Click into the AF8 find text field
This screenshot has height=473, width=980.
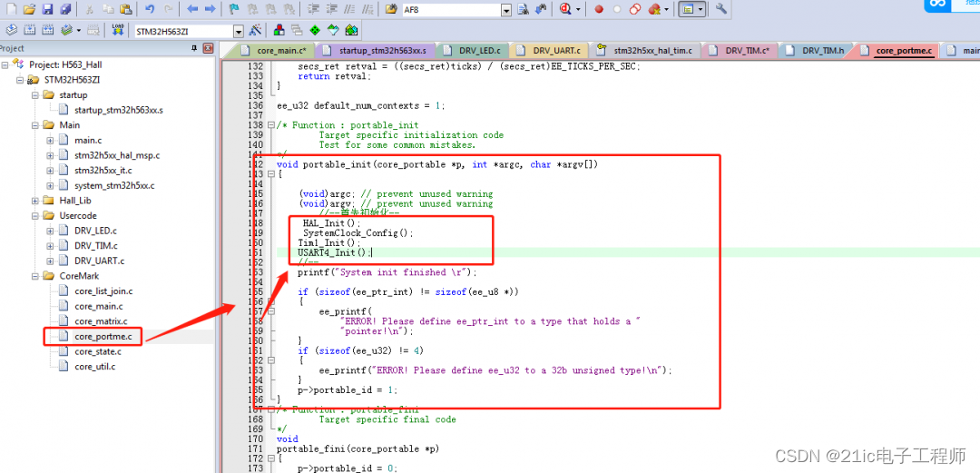point(451,10)
